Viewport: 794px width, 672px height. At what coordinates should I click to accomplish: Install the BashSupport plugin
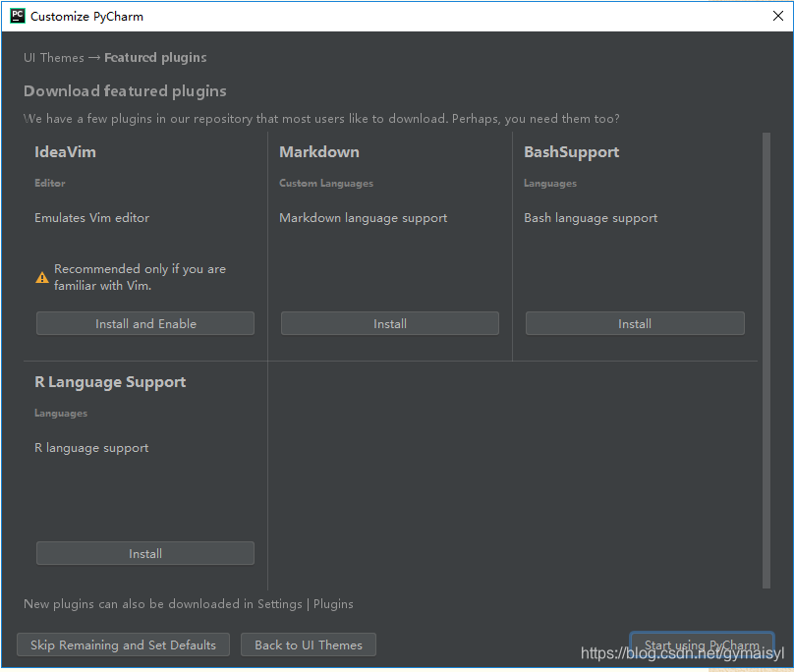point(635,323)
